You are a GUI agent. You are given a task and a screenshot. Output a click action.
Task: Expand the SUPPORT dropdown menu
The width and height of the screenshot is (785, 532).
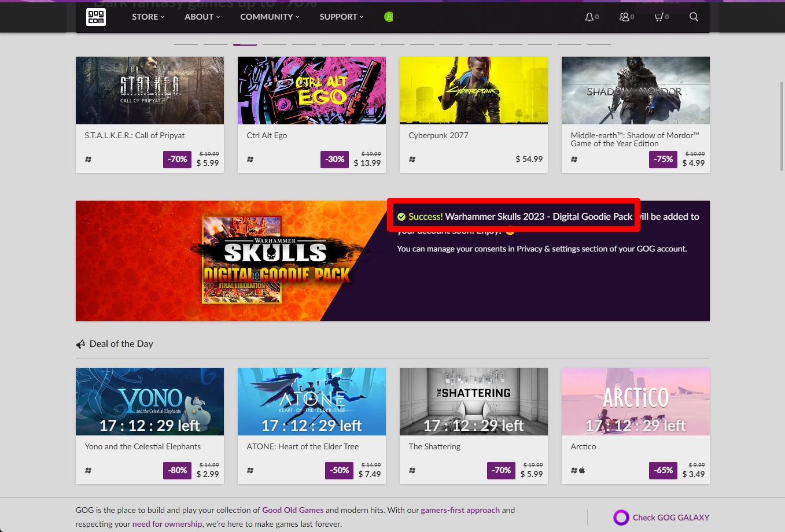342,17
